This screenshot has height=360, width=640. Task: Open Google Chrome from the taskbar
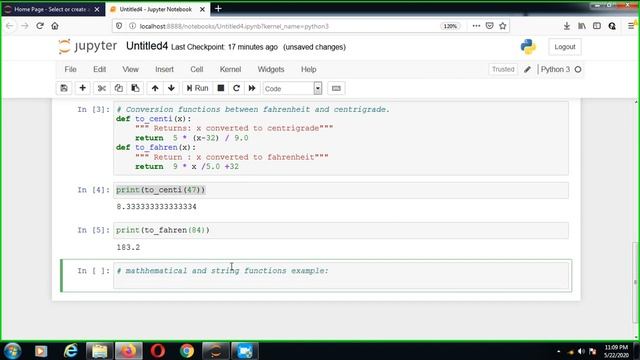[x=187, y=351]
